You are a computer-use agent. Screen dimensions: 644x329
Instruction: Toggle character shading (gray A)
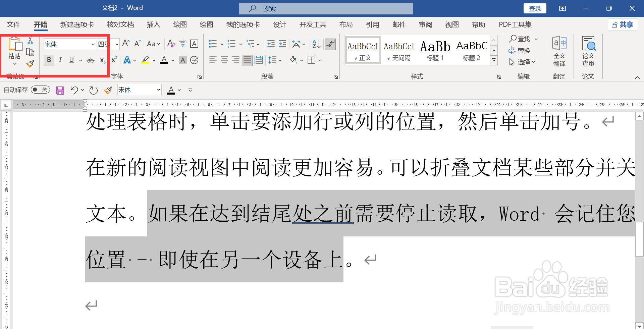tap(183, 60)
